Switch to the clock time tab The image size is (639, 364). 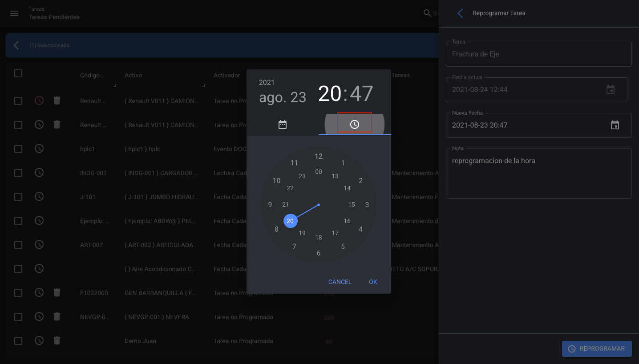coord(355,124)
